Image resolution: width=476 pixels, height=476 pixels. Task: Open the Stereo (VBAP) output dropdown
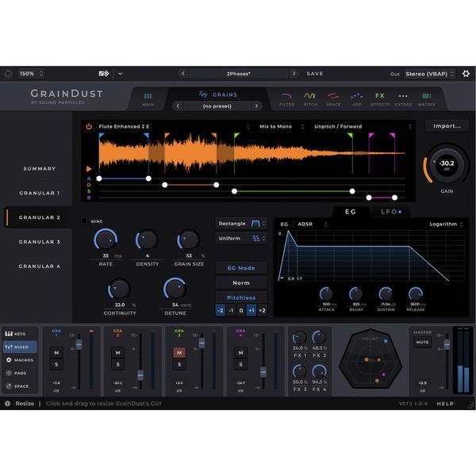(x=429, y=74)
